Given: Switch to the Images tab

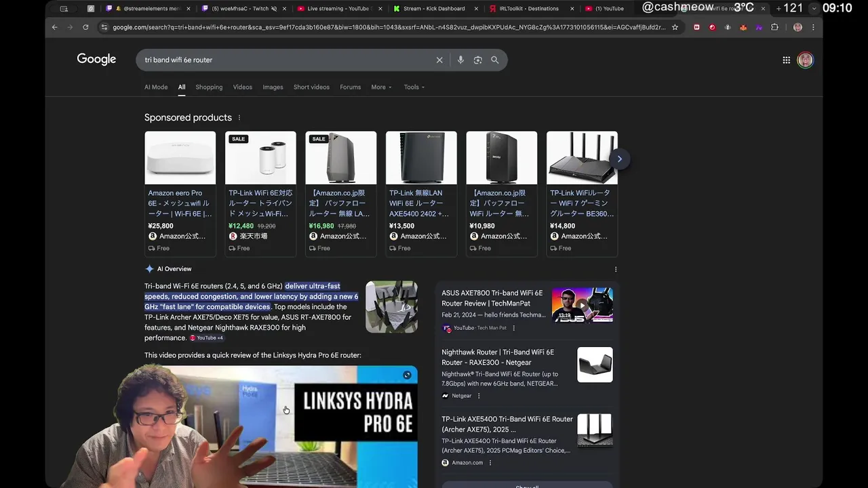Looking at the screenshot, I should (273, 87).
